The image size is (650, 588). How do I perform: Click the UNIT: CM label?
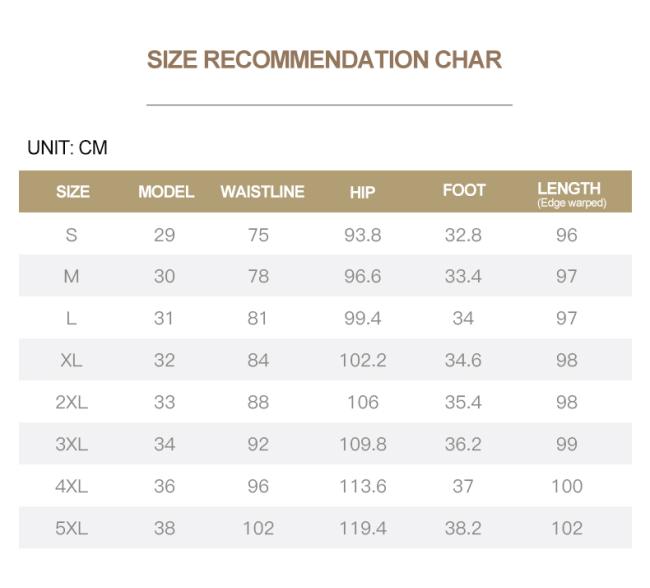click(x=68, y=148)
